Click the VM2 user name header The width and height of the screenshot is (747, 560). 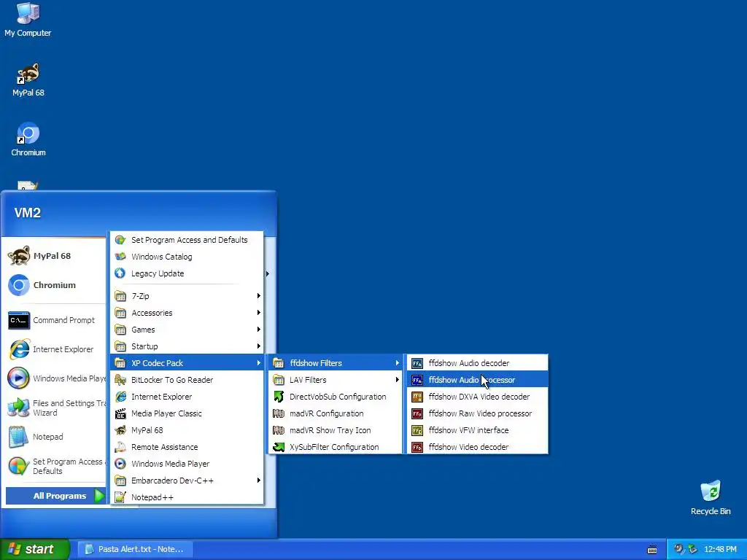[27, 212]
